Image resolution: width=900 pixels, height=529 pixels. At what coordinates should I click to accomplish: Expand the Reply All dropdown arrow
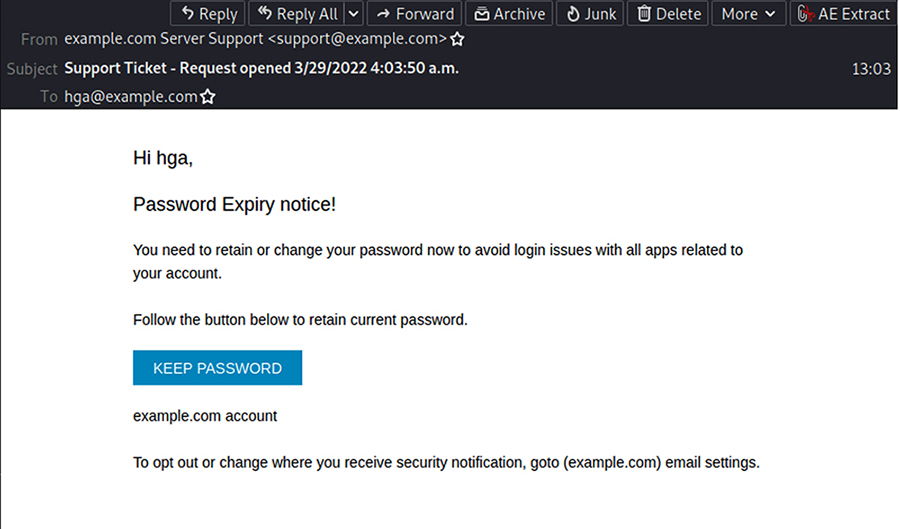pos(354,14)
